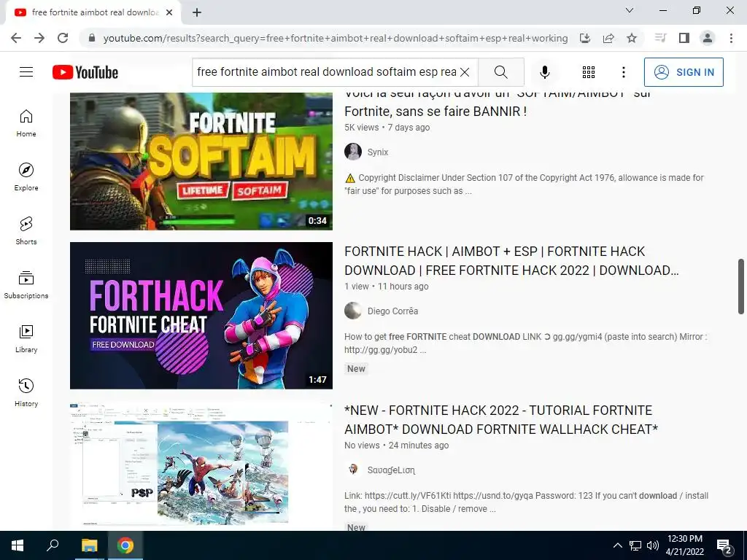Screen dimensions: 747x560
Task: Open Explore in the sidebar
Action: click(26, 177)
